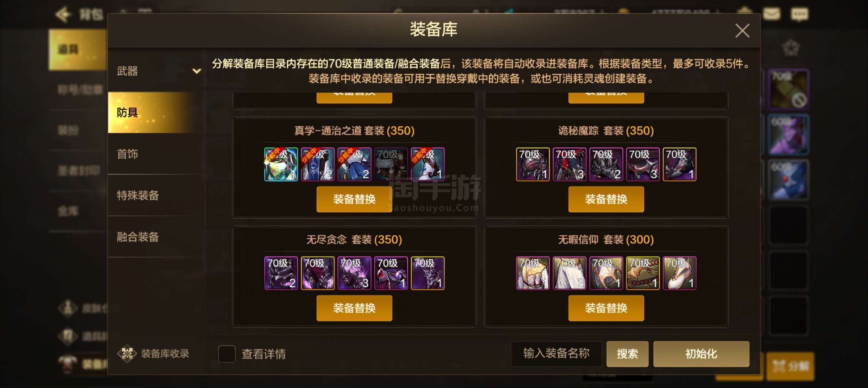Click the 搜索 search button

click(x=627, y=354)
